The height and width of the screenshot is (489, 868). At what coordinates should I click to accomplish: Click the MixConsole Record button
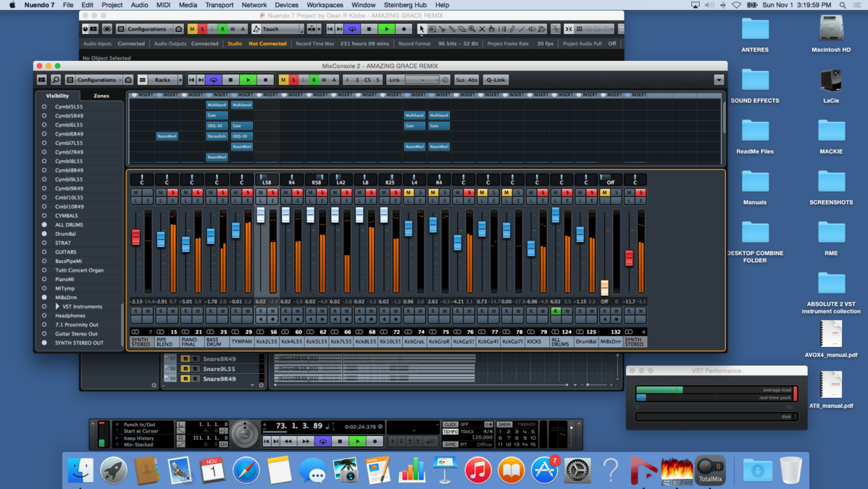coord(265,80)
